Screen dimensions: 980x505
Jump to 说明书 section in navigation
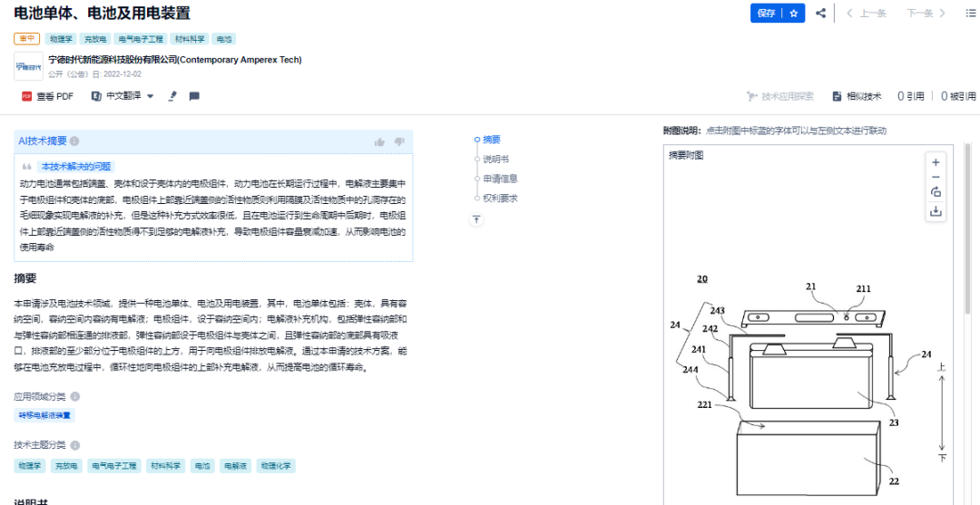point(496,160)
